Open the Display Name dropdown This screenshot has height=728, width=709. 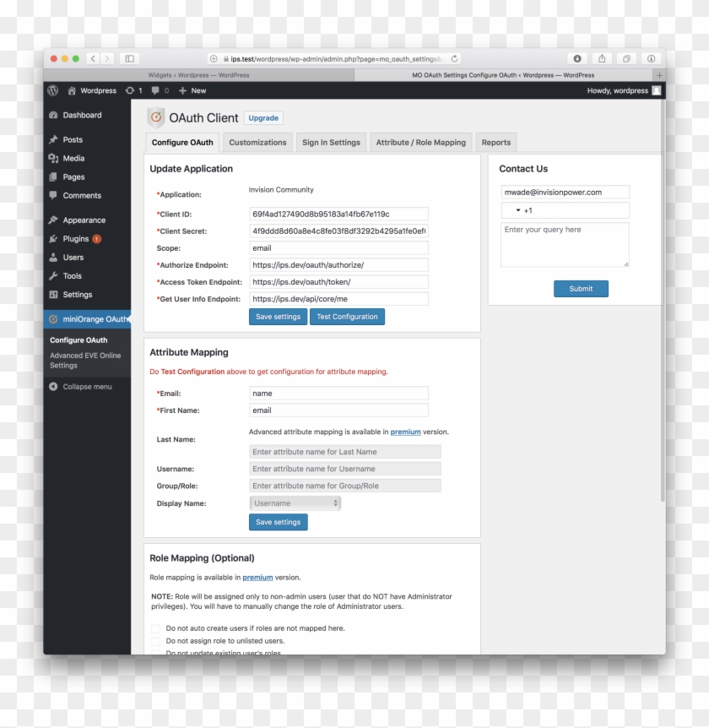coord(295,503)
